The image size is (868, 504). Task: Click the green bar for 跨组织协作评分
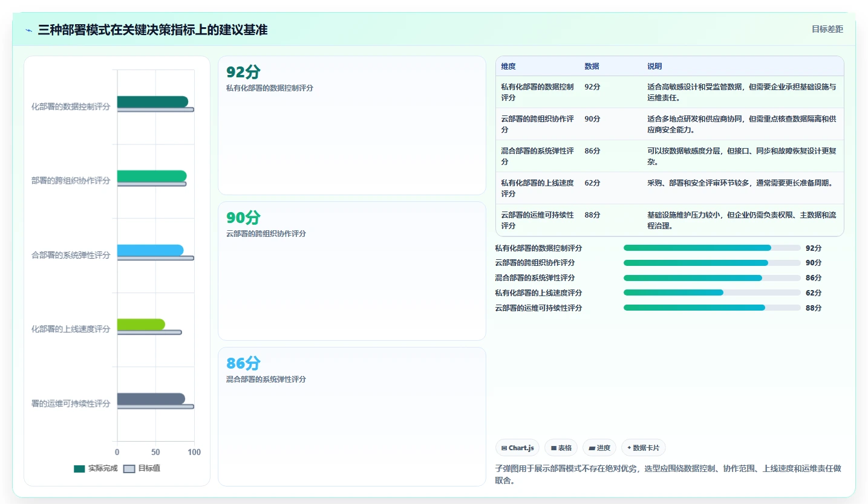tap(152, 176)
